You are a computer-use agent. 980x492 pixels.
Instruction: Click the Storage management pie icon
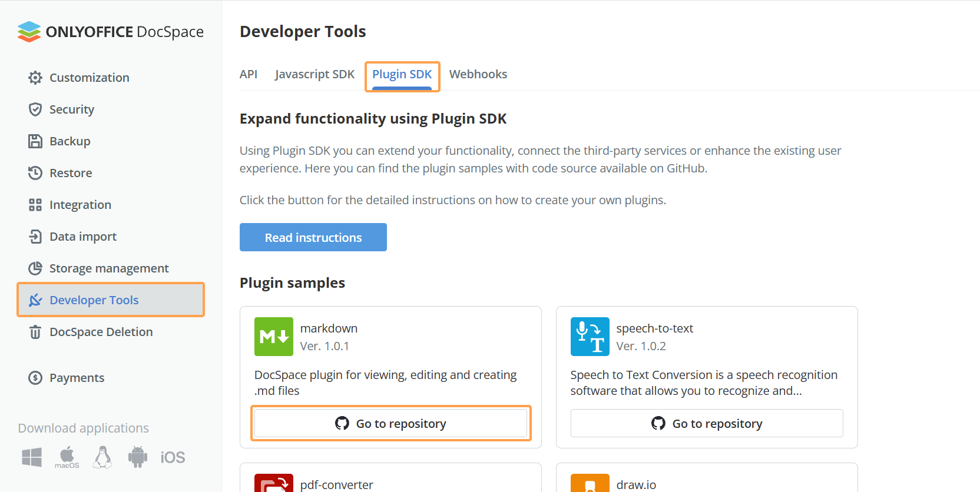[x=35, y=268]
